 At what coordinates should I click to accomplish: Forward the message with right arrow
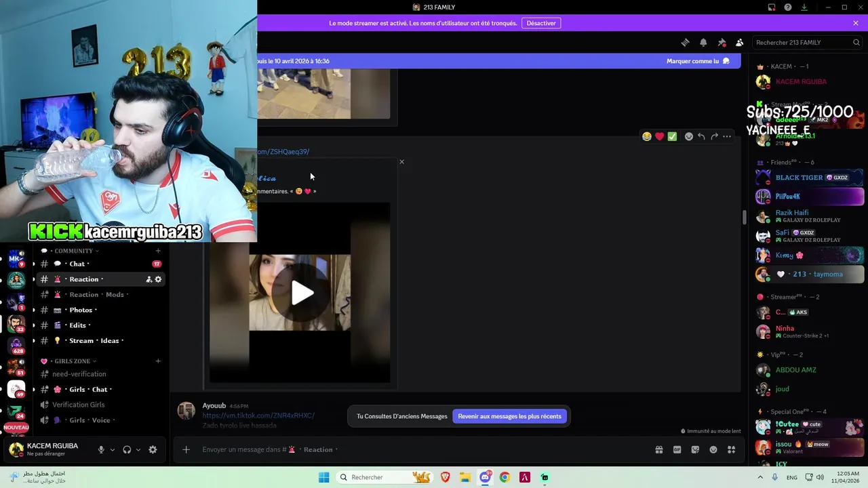714,136
